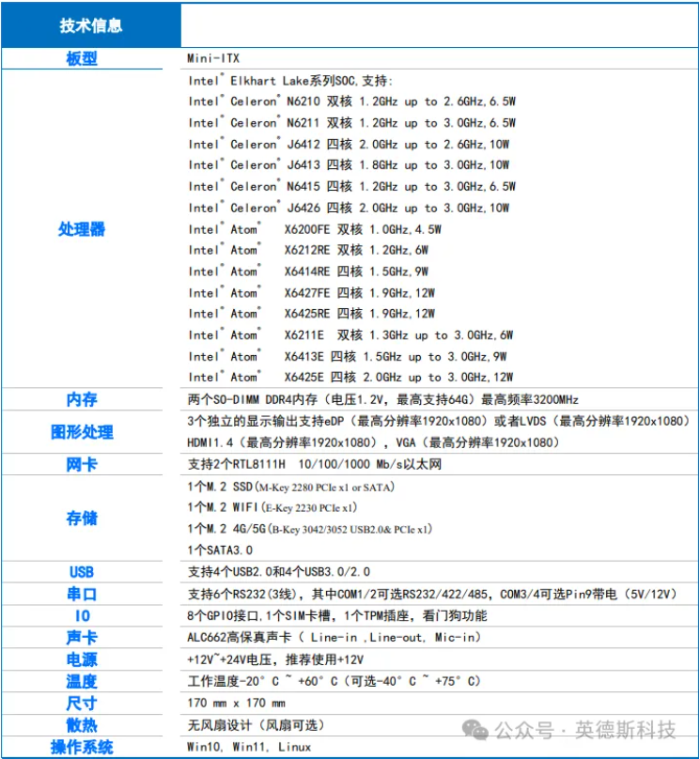The height and width of the screenshot is (759, 700).
Task: Select the M.2 4G/5G B-Key line
Action: (310, 529)
